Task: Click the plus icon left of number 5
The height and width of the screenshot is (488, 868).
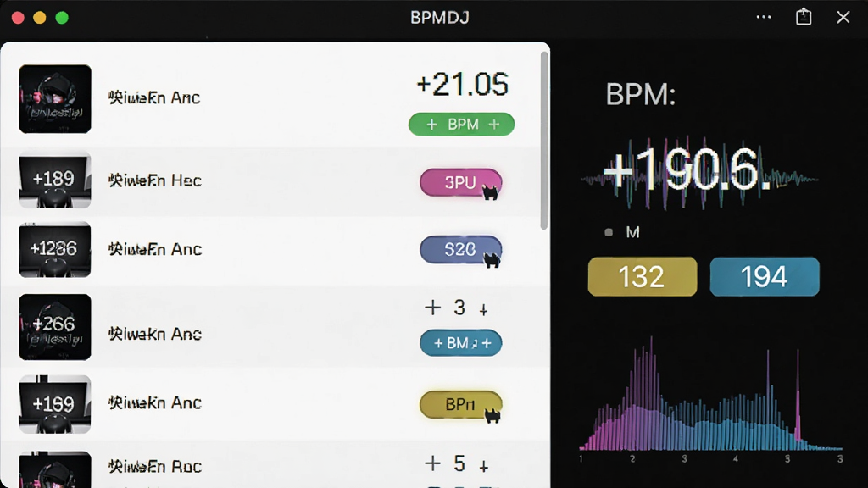Action: pos(433,463)
